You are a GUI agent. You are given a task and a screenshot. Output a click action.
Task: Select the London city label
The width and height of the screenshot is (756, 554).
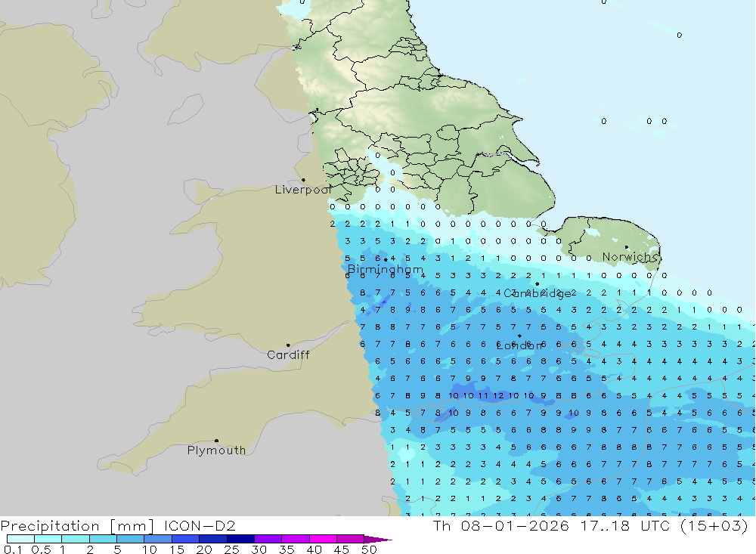click(x=520, y=345)
